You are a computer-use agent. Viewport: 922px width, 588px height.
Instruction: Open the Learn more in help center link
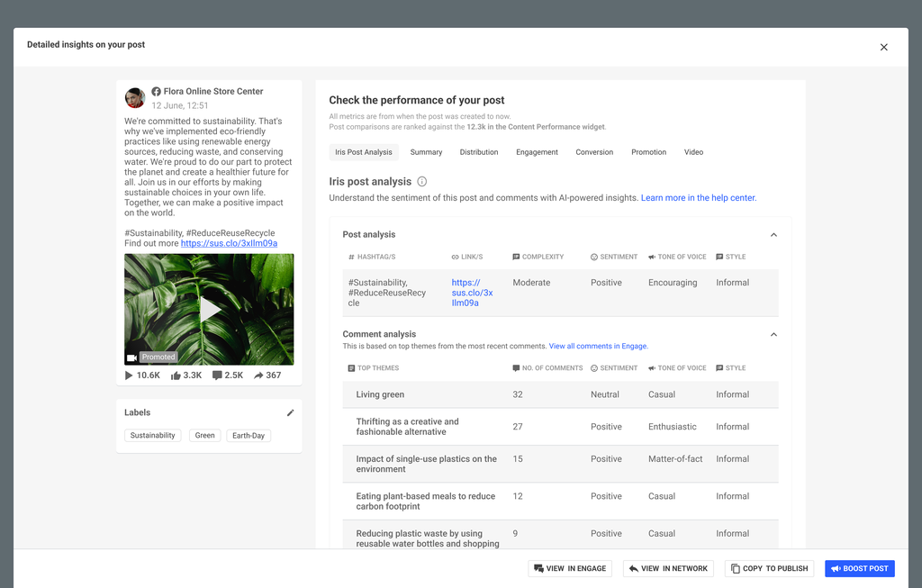pos(698,198)
